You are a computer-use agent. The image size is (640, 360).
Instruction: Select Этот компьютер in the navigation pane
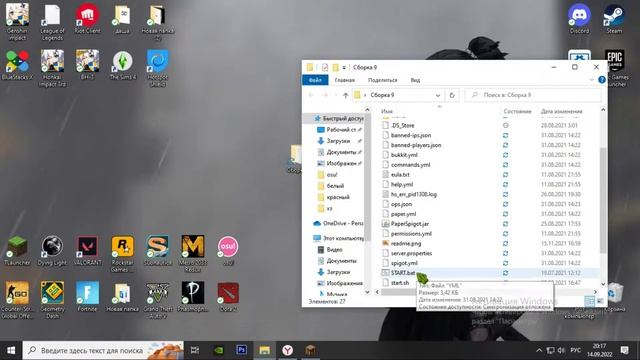click(338, 238)
